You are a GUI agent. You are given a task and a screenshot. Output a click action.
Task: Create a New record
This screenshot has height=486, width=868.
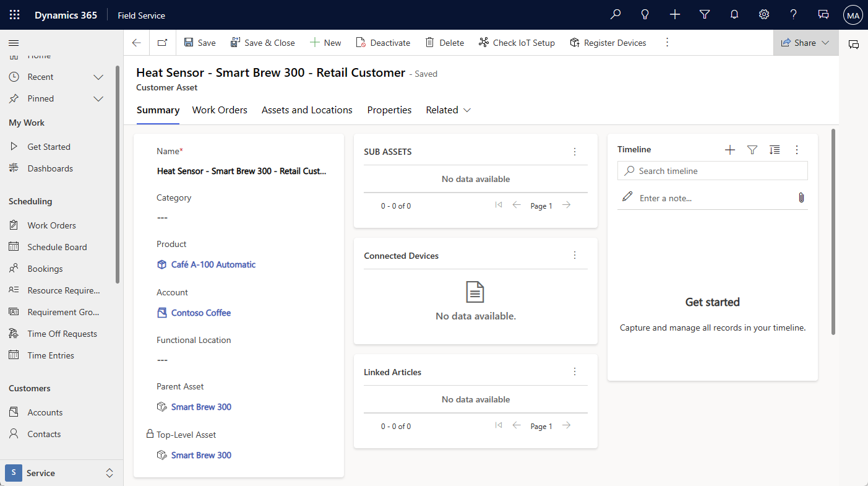[x=325, y=43]
